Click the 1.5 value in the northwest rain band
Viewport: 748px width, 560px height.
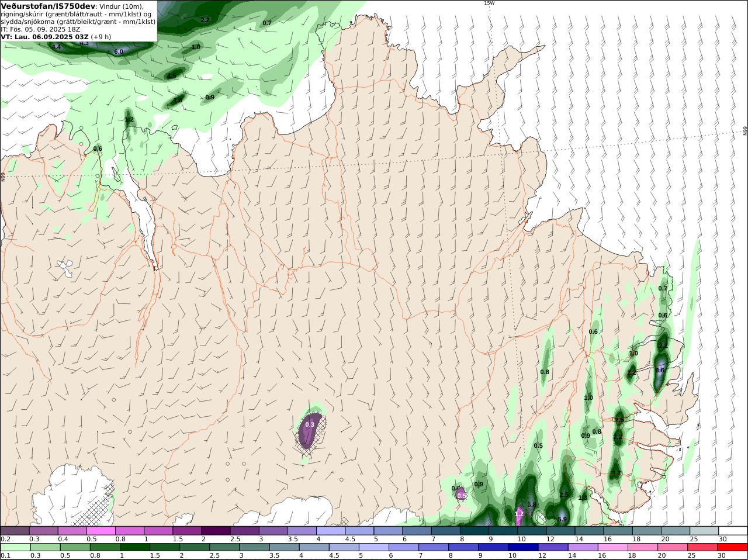coord(172,76)
